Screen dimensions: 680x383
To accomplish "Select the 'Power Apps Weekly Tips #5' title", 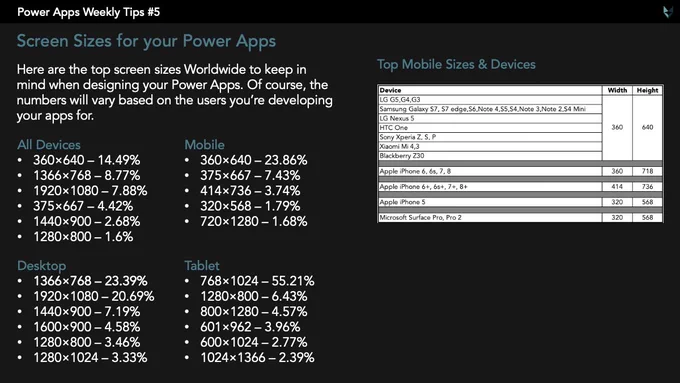I will click(x=88, y=12).
